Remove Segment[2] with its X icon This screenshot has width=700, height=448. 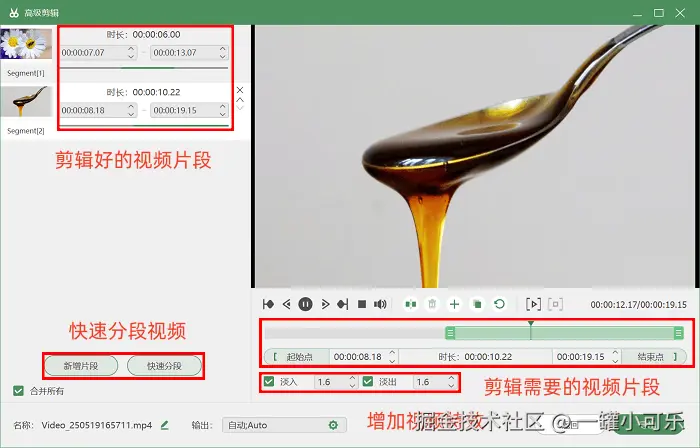(x=240, y=90)
